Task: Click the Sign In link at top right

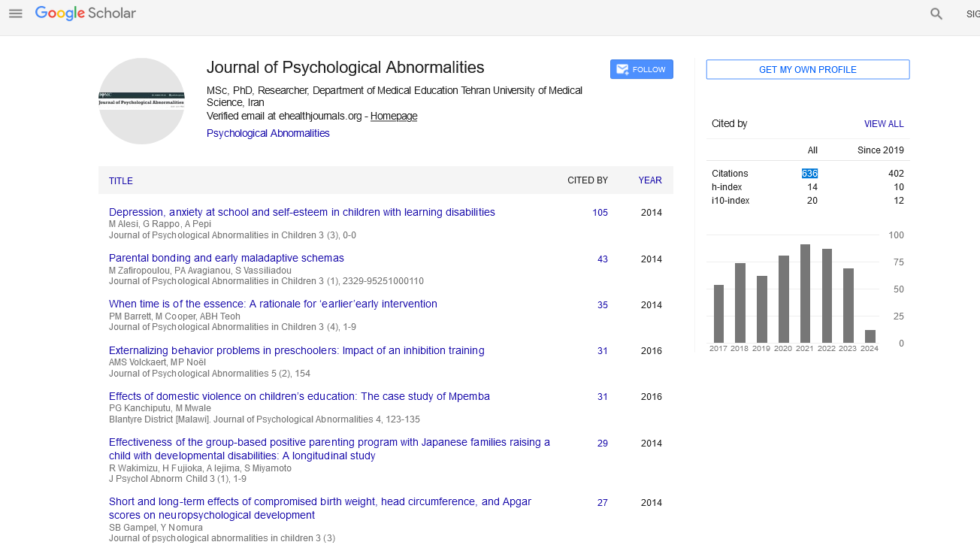Action: pos(972,14)
